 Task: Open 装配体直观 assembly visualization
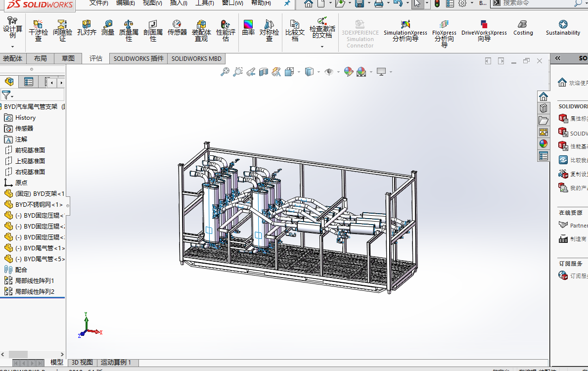(201, 30)
